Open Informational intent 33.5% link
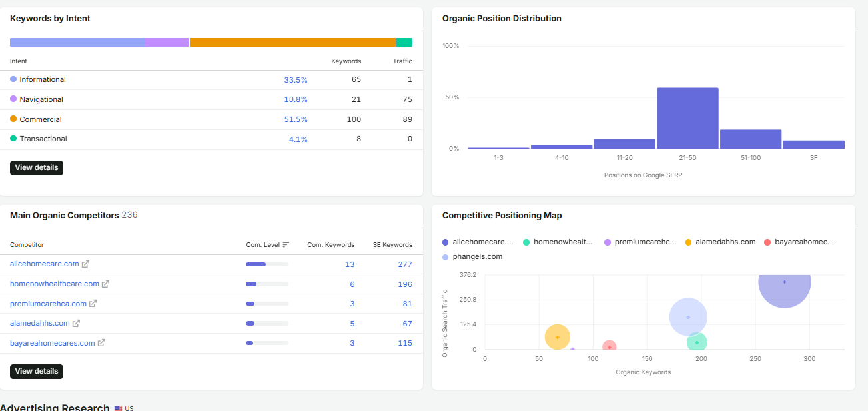The width and height of the screenshot is (868, 411). pyautogui.click(x=296, y=80)
